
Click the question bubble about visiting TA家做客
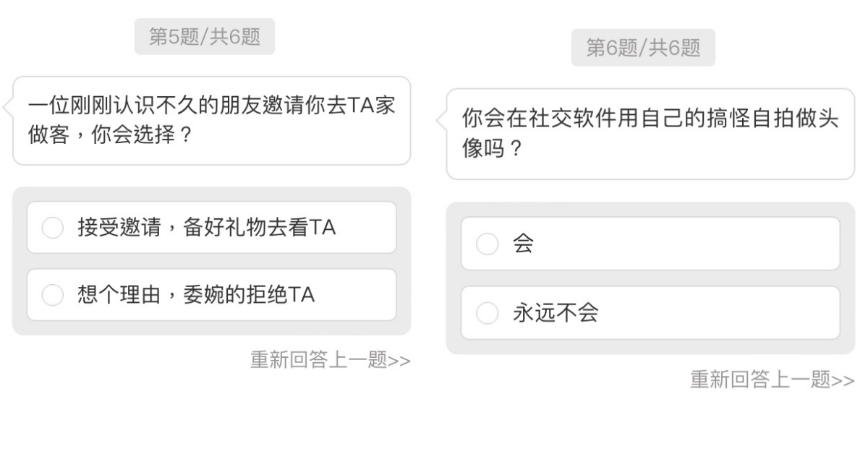(x=211, y=121)
